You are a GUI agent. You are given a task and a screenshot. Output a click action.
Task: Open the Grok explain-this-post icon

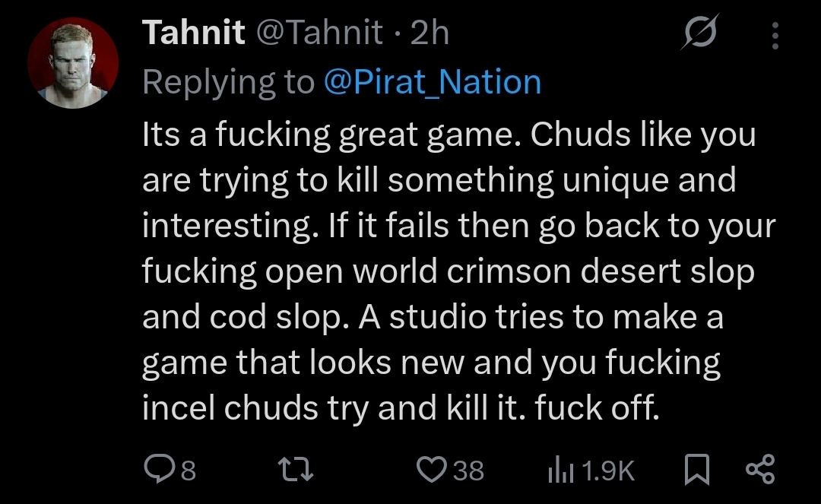700,33
